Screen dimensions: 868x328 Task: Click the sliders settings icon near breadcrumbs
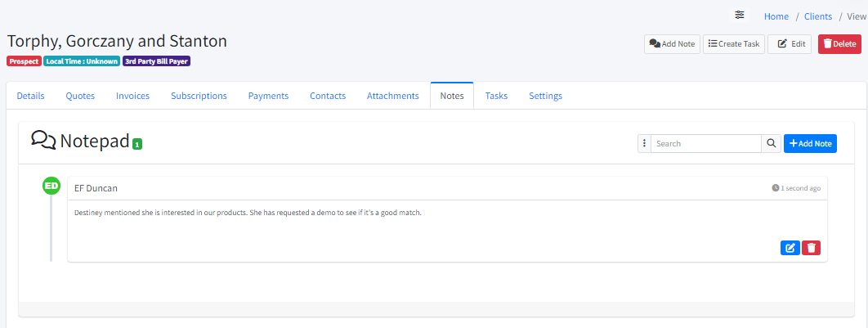pos(740,16)
